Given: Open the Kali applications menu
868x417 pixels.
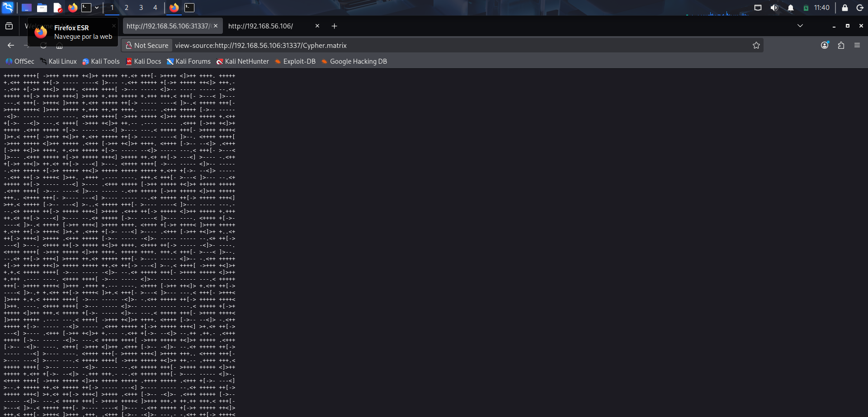Looking at the screenshot, I should pyautogui.click(x=7, y=8).
